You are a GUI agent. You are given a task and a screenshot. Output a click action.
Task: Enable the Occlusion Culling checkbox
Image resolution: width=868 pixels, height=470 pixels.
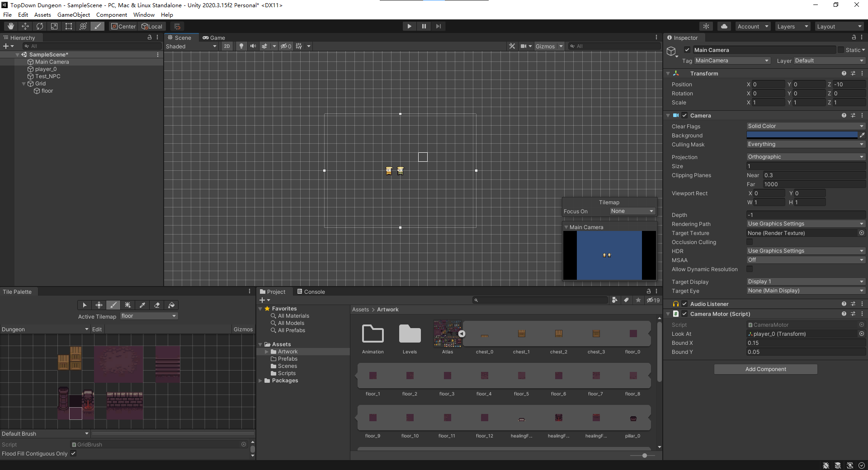750,242
